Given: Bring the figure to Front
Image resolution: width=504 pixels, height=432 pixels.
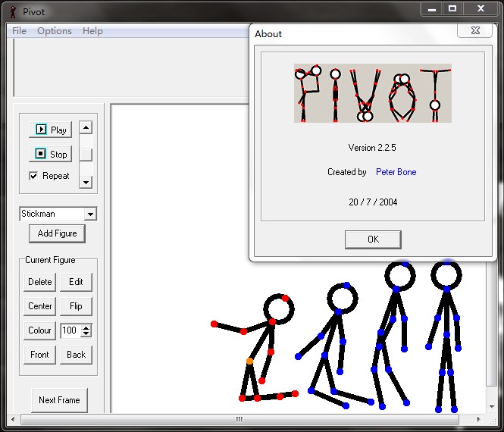Looking at the screenshot, I should tap(40, 355).
